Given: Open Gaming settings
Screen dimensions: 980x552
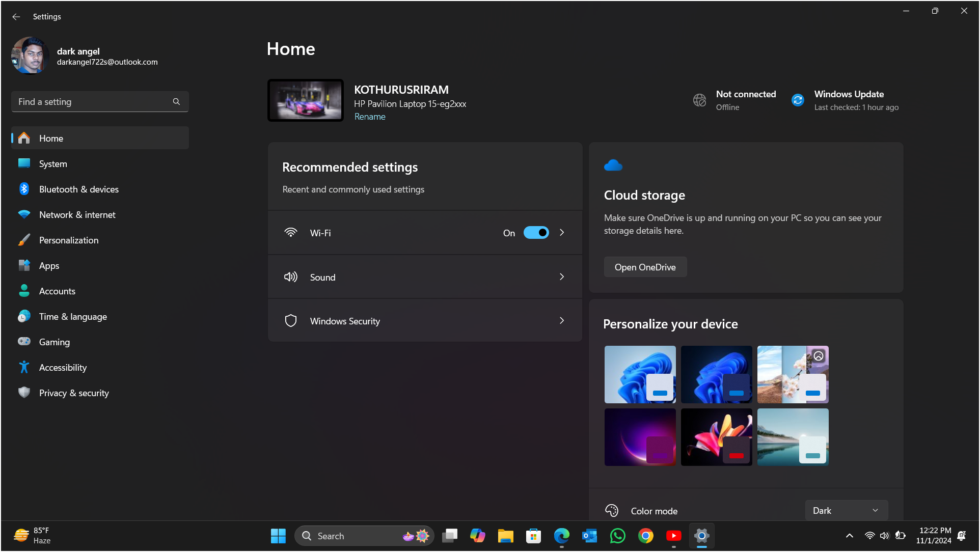Looking at the screenshot, I should coord(53,342).
